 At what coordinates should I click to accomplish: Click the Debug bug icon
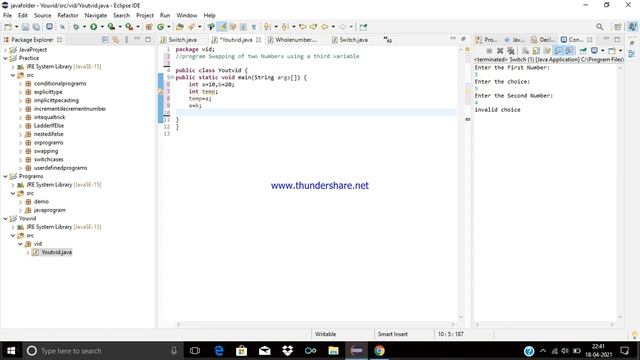click(x=76, y=27)
